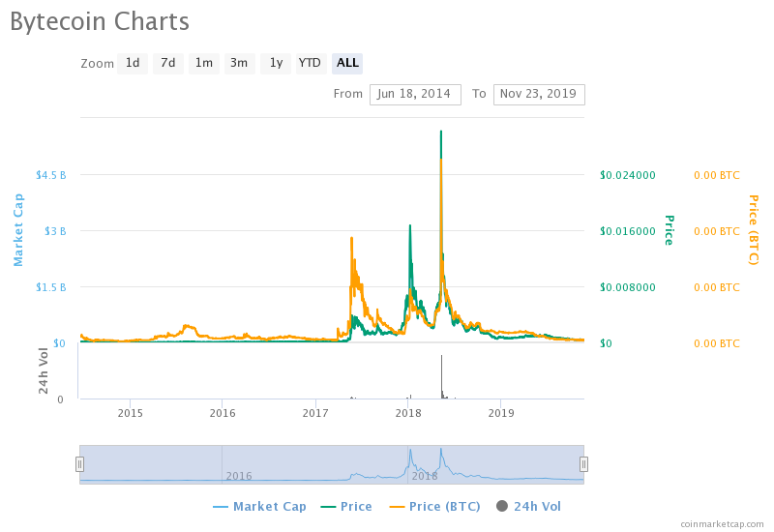This screenshot has height=532, width=774.
Task: Click the 24h Vol axis title
Action: pos(44,371)
